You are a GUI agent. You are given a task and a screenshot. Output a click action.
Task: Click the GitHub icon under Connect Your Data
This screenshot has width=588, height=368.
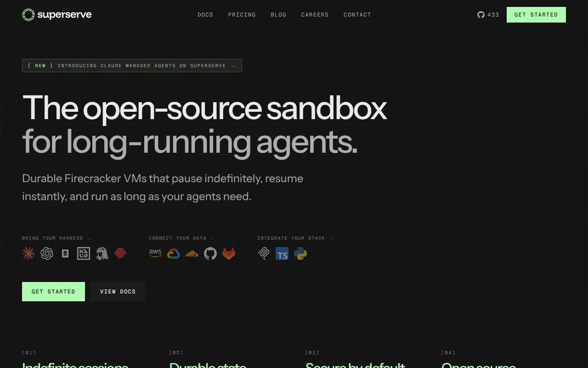[210, 253]
